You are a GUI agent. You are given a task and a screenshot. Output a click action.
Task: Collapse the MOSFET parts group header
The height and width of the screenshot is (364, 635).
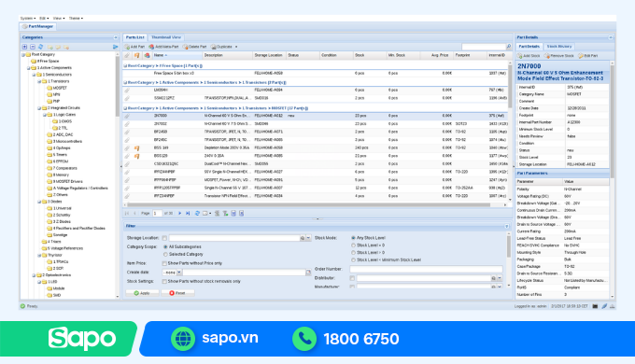[x=125, y=108]
